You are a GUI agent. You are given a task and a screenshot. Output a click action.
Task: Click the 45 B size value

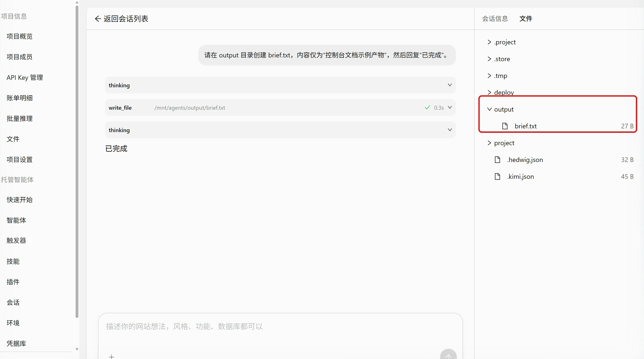tap(627, 176)
